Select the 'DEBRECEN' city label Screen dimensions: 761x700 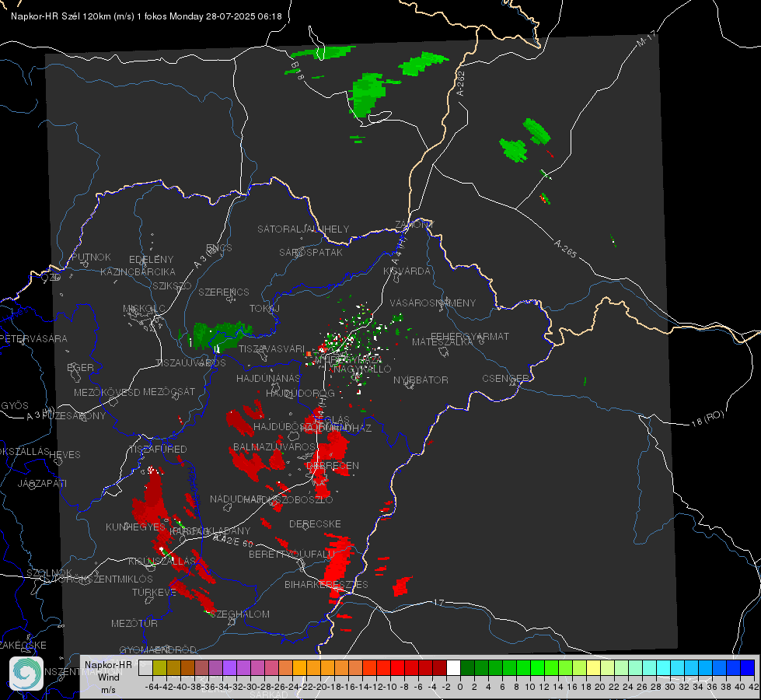click(x=333, y=465)
